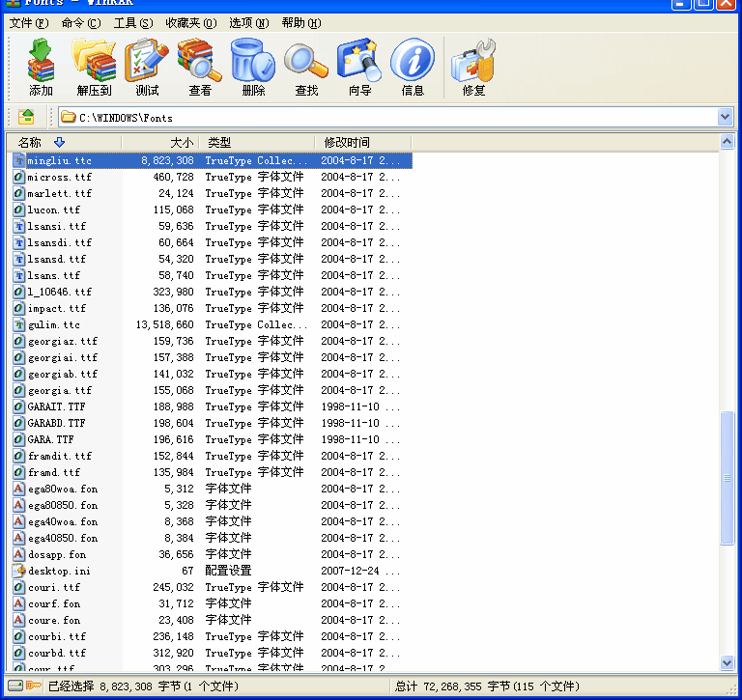Sort the list by 名称 column header
Image resolution: width=742 pixels, height=700 pixels.
[39, 142]
